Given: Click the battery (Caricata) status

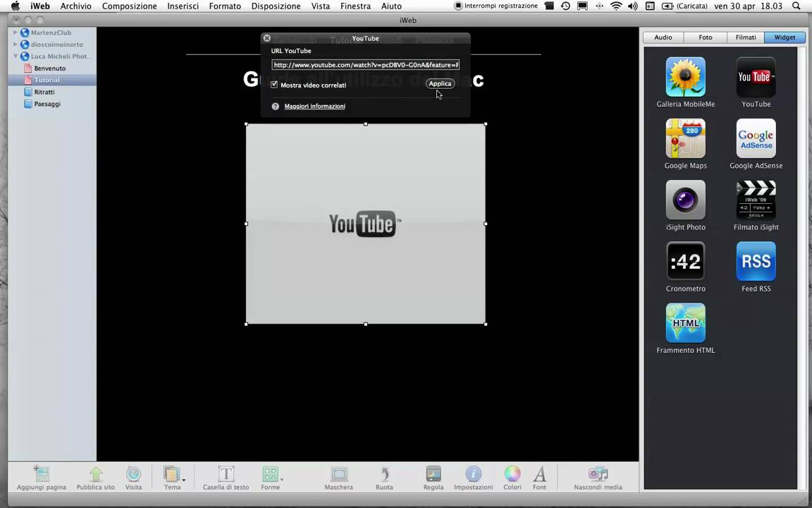Looking at the screenshot, I should (684, 6).
